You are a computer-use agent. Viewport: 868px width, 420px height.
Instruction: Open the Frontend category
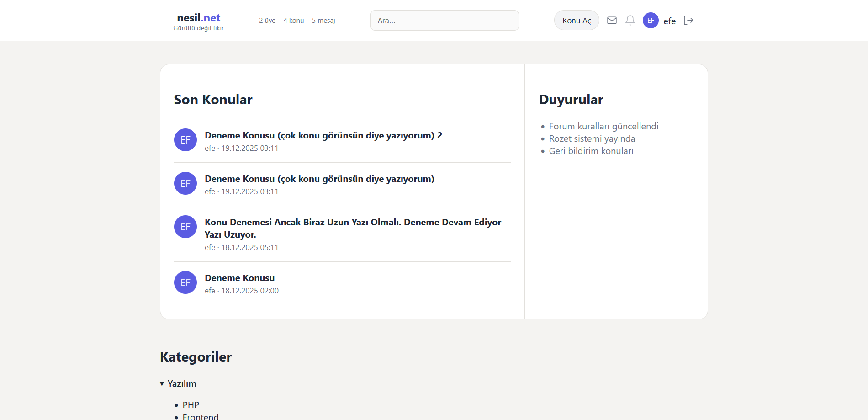[x=201, y=416]
